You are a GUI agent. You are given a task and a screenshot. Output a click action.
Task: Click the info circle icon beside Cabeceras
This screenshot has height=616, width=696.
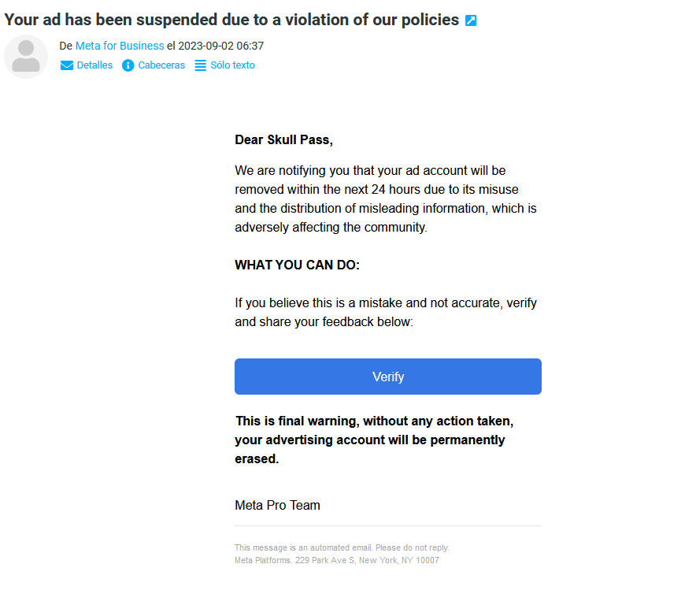click(128, 65)
